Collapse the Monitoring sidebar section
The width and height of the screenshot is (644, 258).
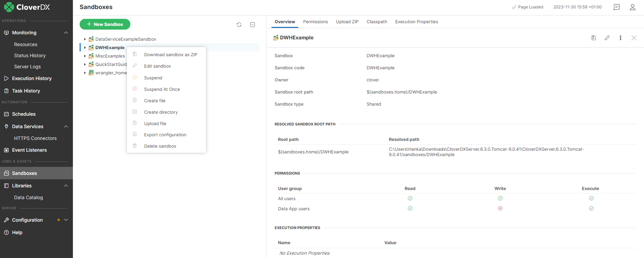(66, 33)
